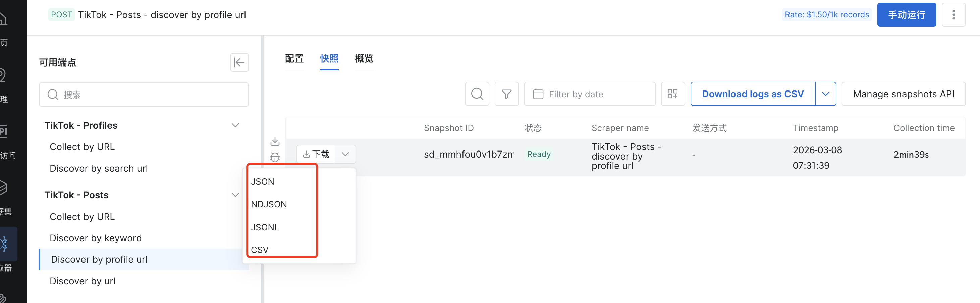Screen dimensions: 980x303
Task: Choose JSON download format
Action: (262, 182)
